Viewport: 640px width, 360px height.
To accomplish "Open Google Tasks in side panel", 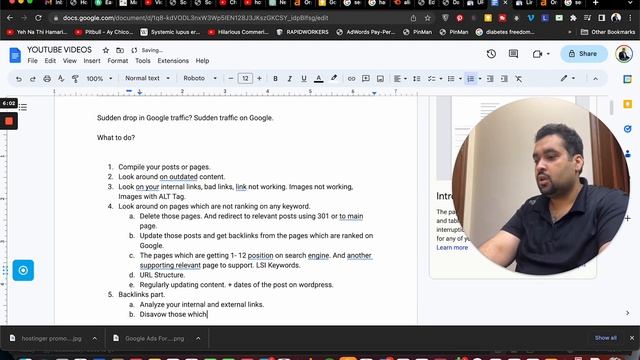I will click(x=628, y=129).
